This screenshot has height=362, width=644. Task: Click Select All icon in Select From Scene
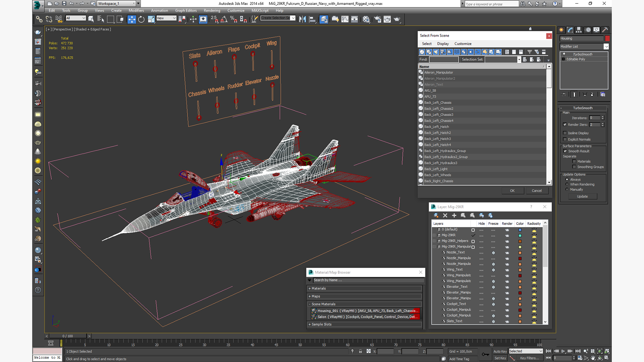point(507,52)
